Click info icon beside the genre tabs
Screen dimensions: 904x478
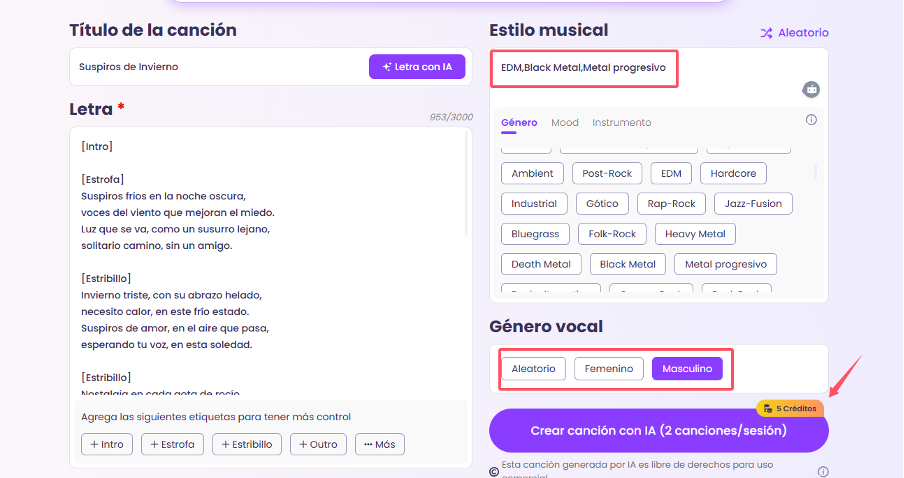coord(811,121)
